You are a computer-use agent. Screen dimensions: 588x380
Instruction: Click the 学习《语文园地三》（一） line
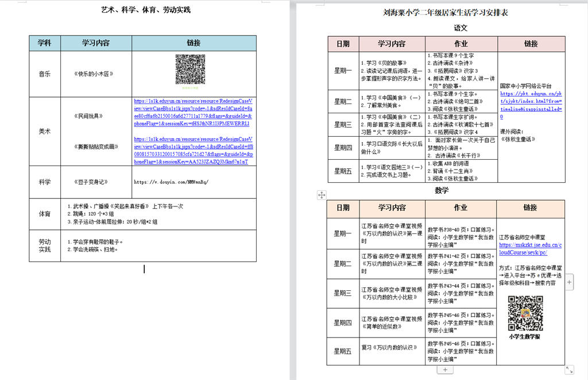pyautogui.click(x=392, y=167)
